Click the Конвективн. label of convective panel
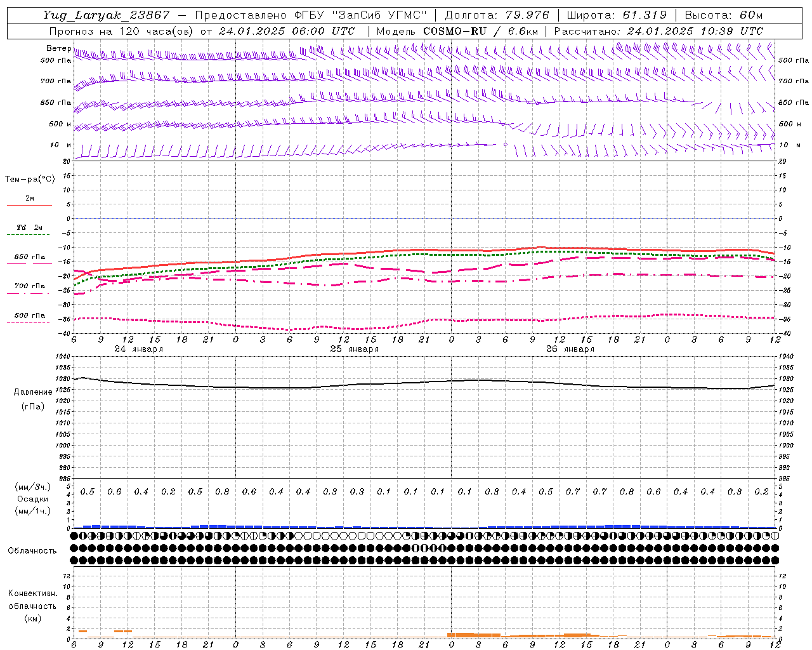The width and height of the screenshot is (812, 650). pos(32,594)
